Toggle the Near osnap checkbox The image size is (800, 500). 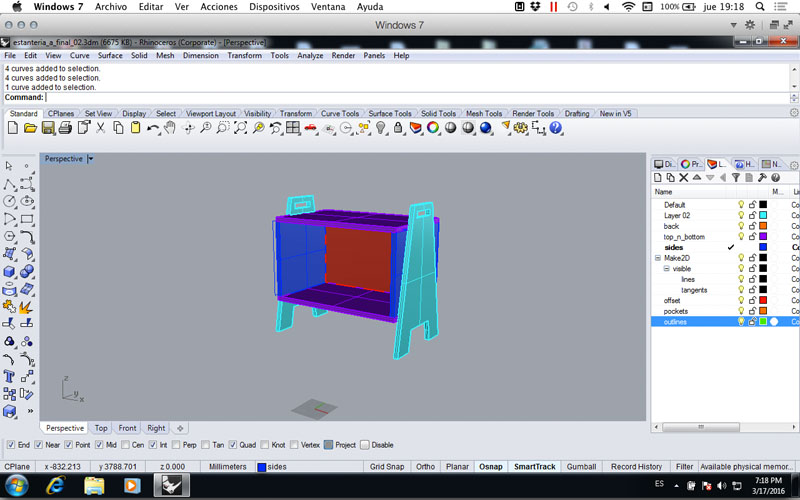click(x=38, y=445)
